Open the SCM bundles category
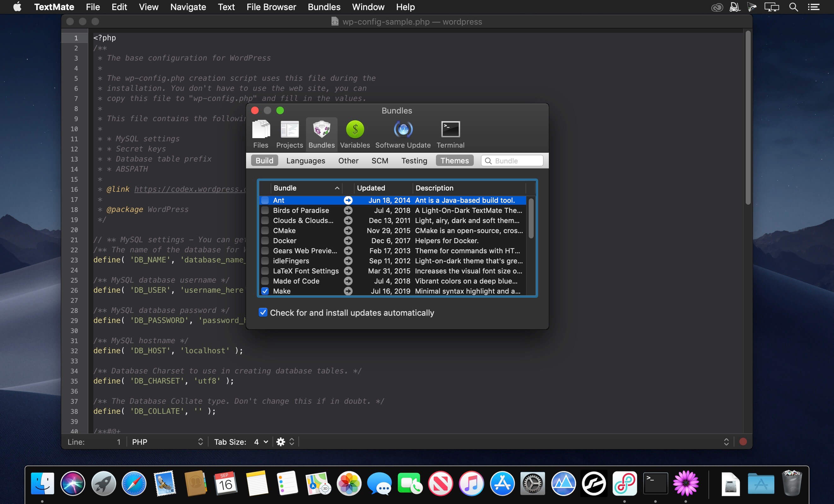This screenshot has width=834, height=504. 379,160
